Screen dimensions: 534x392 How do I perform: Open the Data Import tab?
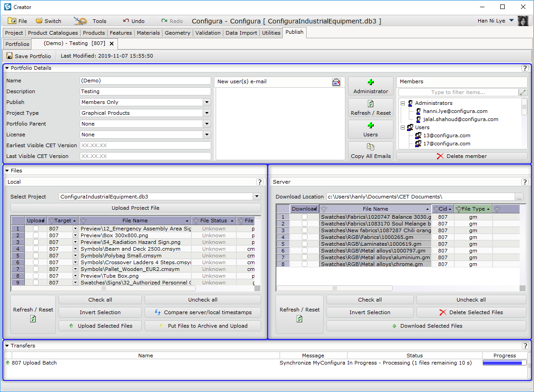click(x=241, y=33)
